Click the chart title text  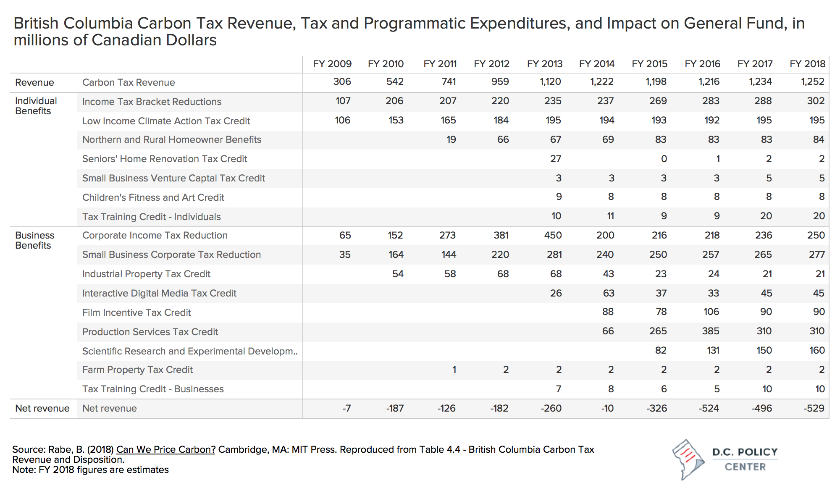click(x=409, y=31)
